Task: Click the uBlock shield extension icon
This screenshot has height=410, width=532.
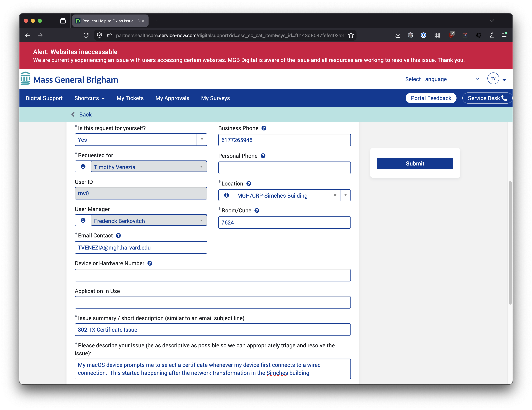Action: point(451,35)
